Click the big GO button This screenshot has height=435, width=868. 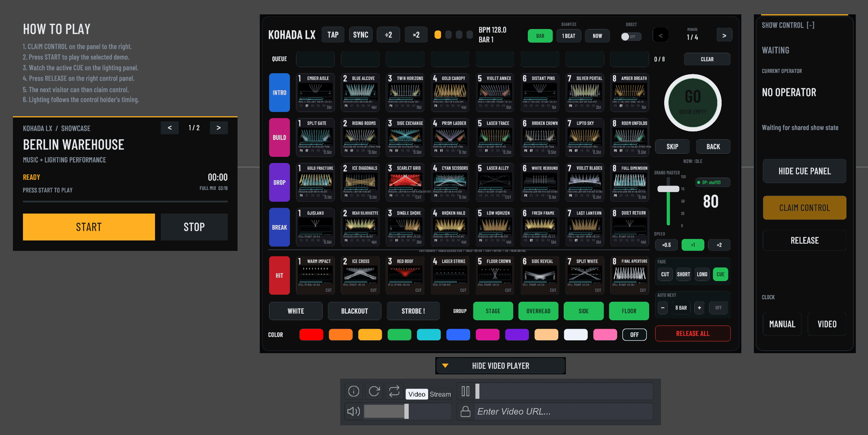pos(693,103)
